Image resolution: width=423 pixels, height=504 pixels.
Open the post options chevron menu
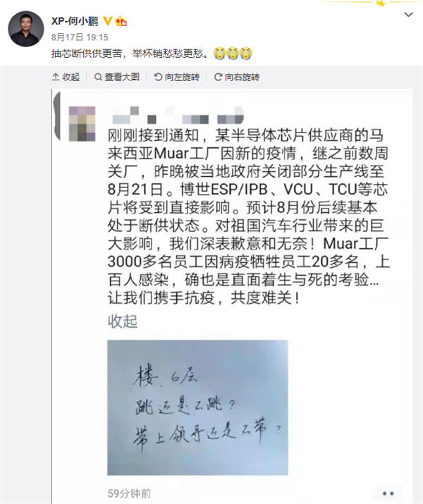[x=408, y=15]
